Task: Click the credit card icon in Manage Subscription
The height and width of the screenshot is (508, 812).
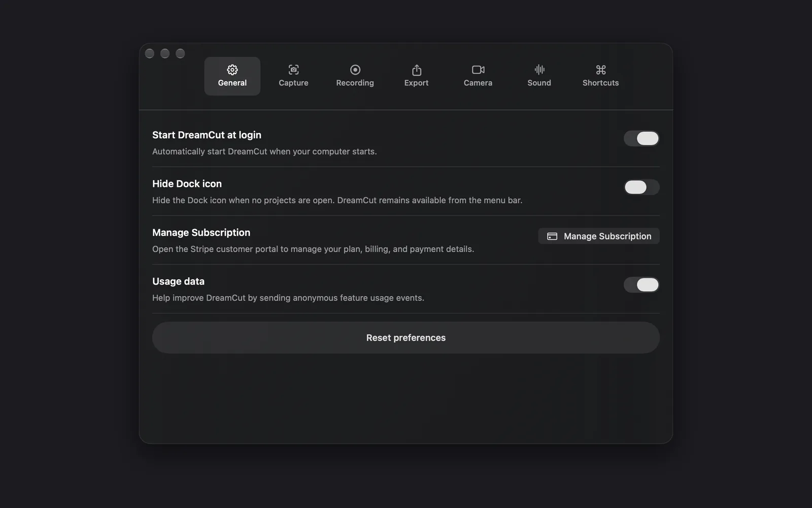Action: pos(552,236)
